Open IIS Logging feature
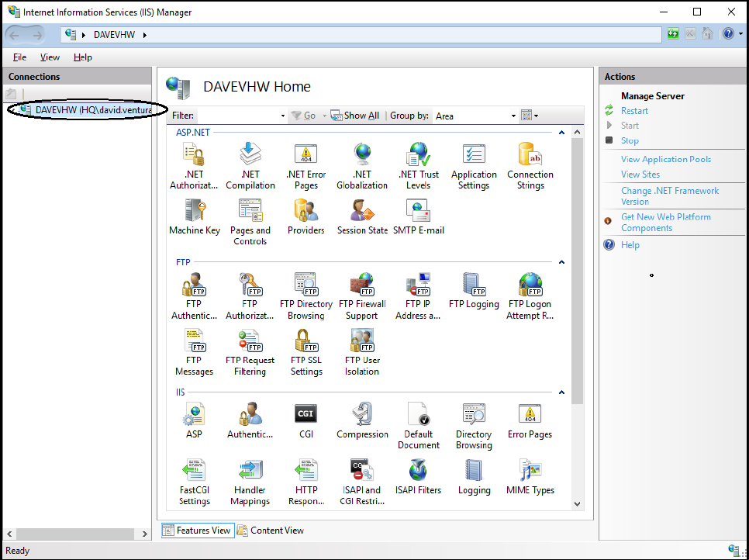749x560 pixels. (474, 476)
